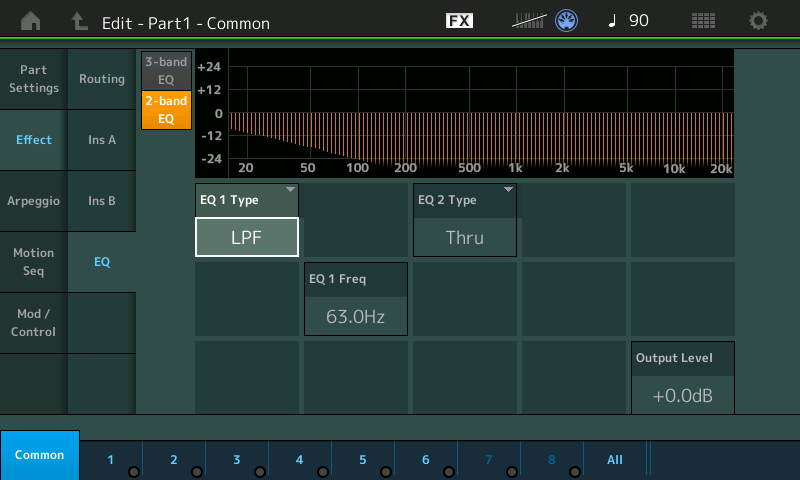Toggle element 7 mute indicator circle
The height and width of the screenshot is (480, 800).
pyautogui.click(x=512, y=472)
